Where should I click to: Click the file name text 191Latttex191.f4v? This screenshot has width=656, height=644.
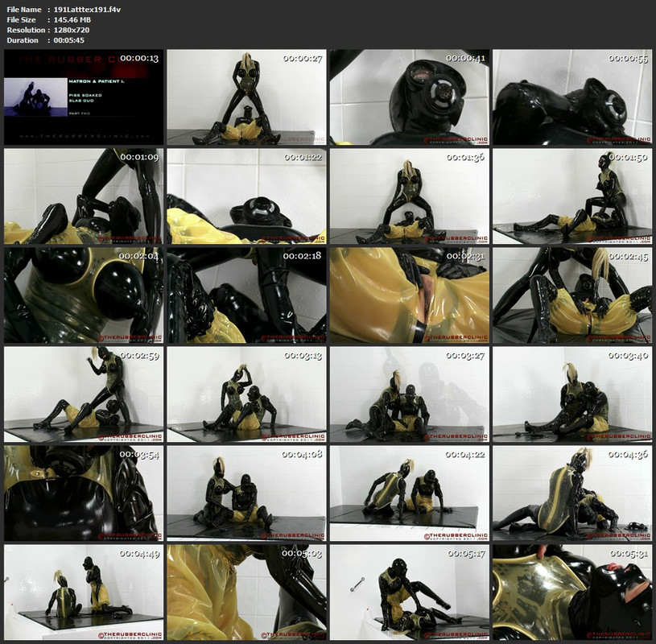[x=87, y=9]
